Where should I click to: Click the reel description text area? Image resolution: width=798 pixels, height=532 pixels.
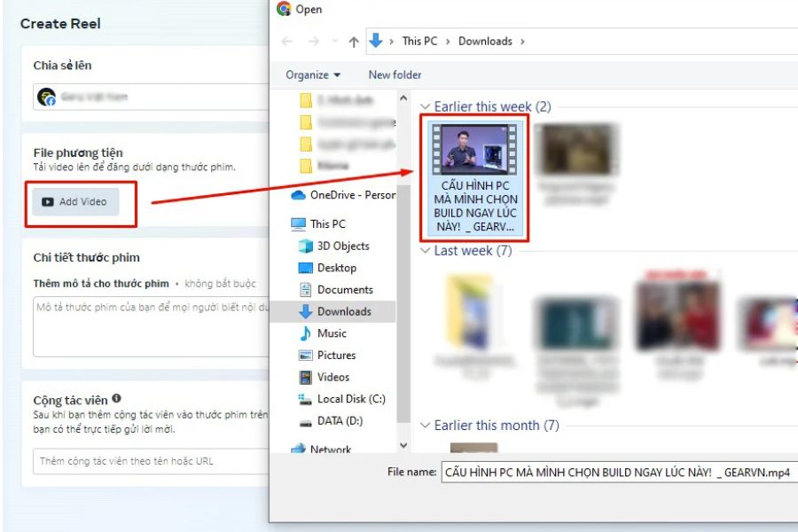[x=151, y=327]
